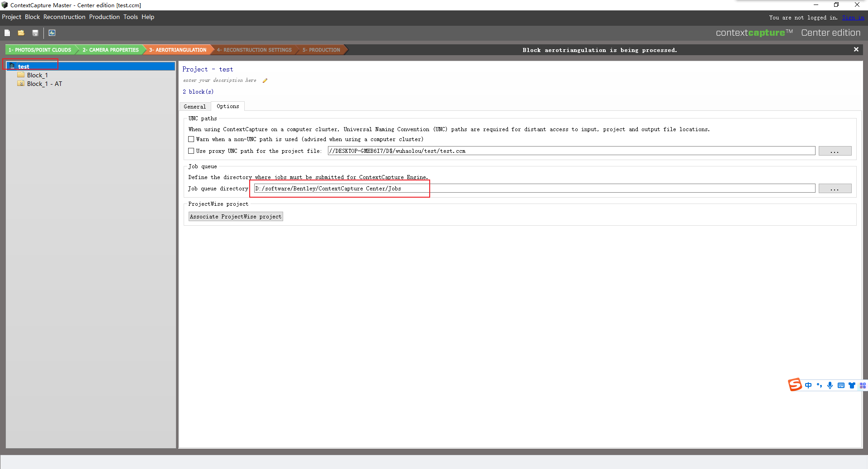Click the test project icon in tree
Image resolution: width=868 pixels, height=469 pixels.
tap(12, 66)
